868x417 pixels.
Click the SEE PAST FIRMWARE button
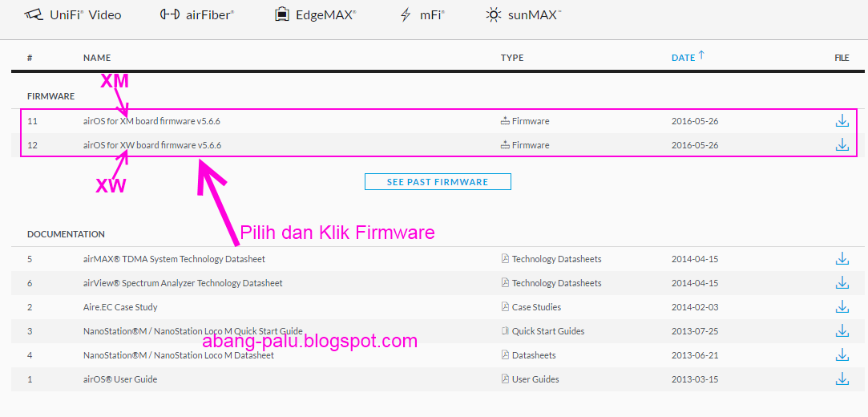pos(438,182)
